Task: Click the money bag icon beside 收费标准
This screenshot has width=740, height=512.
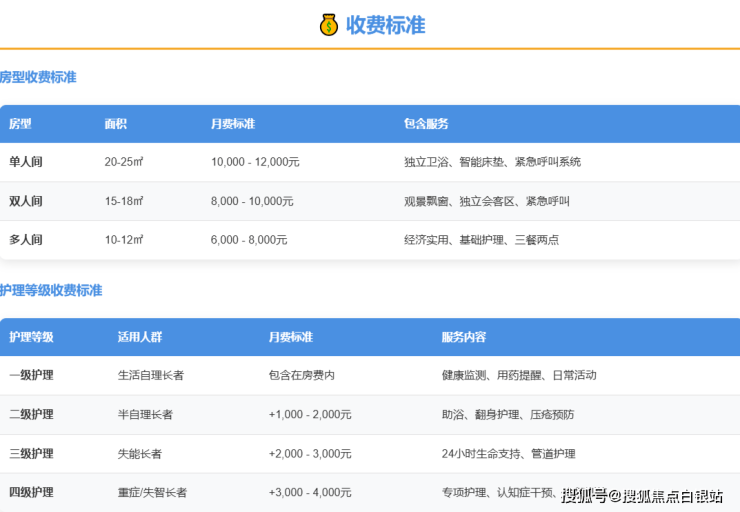Action: (x=329, y=25)
